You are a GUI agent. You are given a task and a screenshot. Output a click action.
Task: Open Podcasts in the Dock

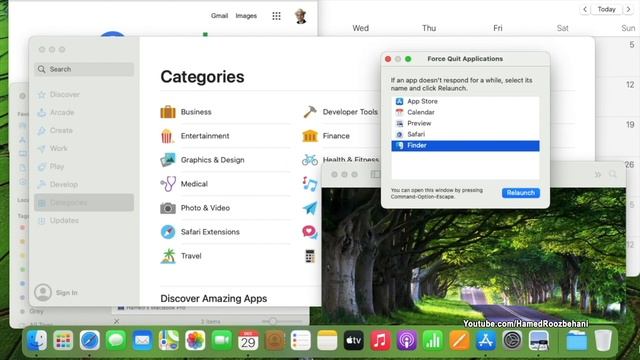(x=407, y=340)
